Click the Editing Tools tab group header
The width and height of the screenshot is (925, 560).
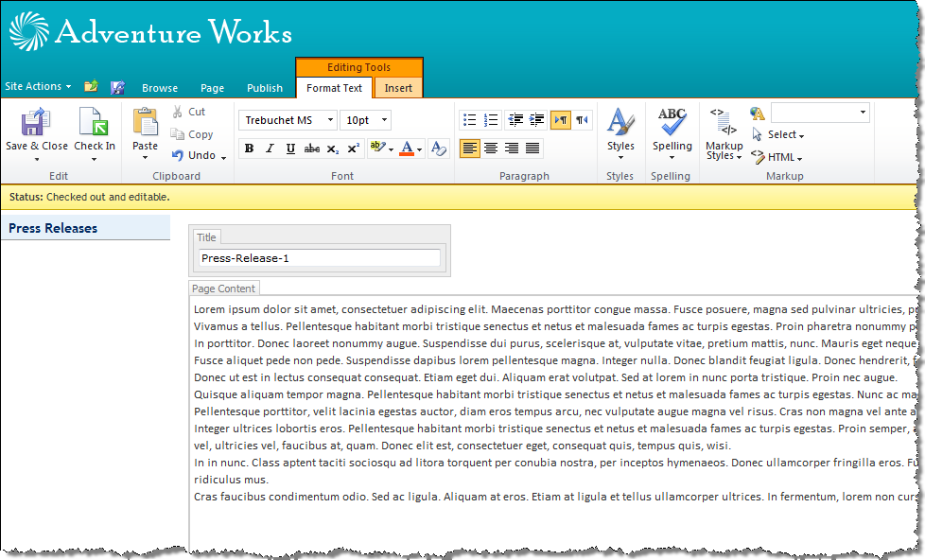click(x=358, y=67)
